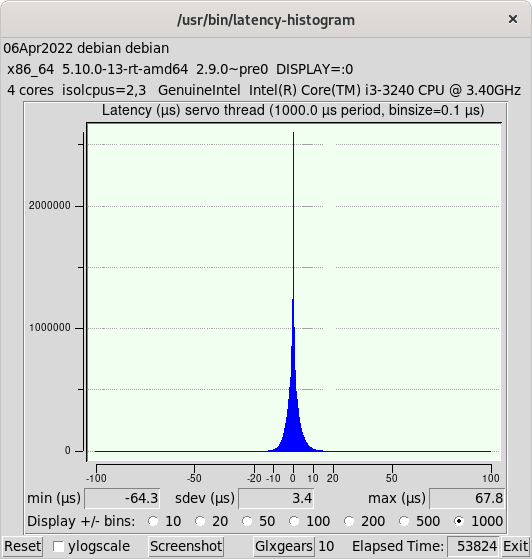Click the max (µs) value field

click(x=467, y=498)
